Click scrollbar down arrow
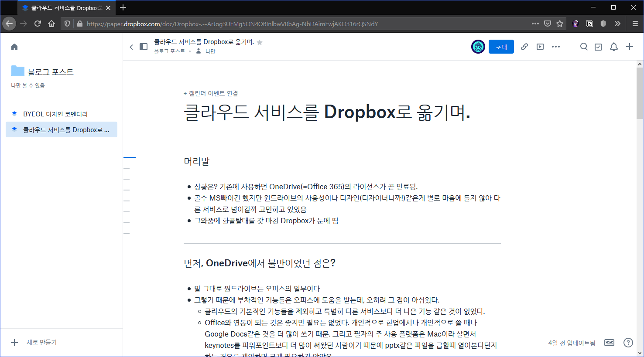Image resolution: width=644 pixels, height=357 pixels. (x=640, y=353)
